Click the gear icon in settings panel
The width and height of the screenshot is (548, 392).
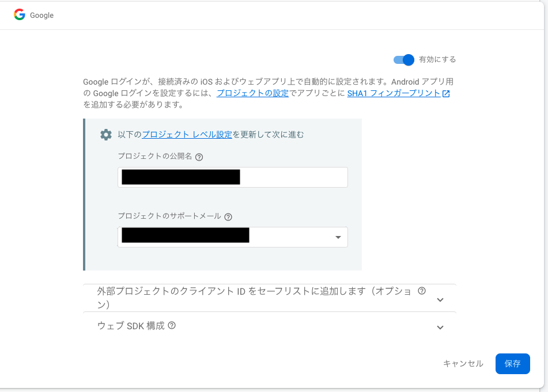tap(106, 135)
